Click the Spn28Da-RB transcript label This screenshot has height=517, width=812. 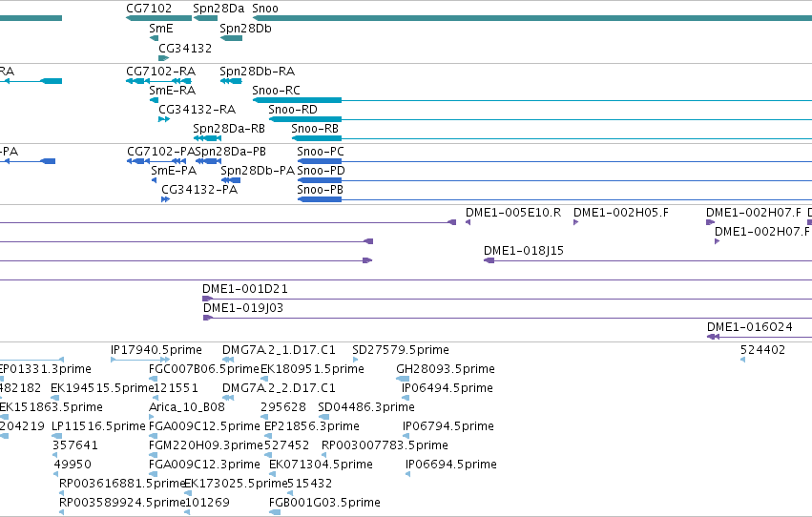click(x=229, y=129)
